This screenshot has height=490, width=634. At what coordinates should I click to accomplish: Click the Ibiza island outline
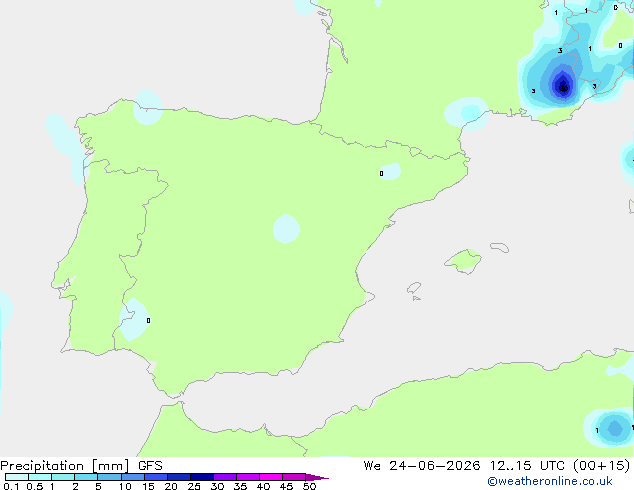[x=414, y=288]
